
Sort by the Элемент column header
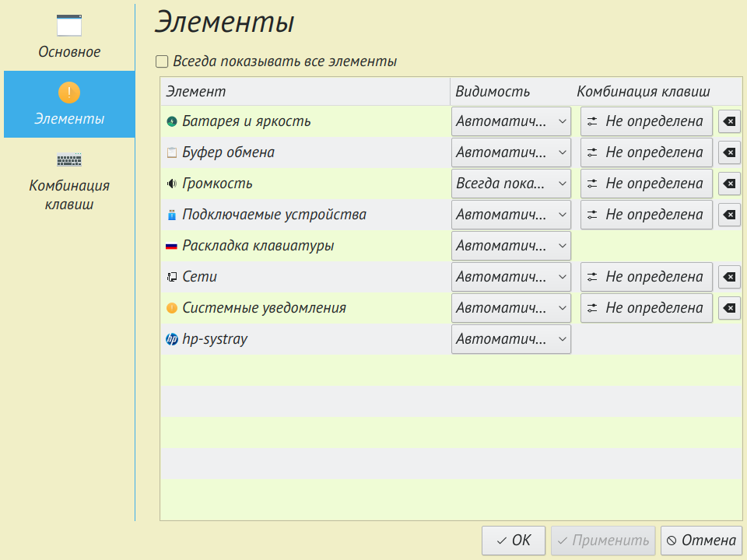(305, 92)
